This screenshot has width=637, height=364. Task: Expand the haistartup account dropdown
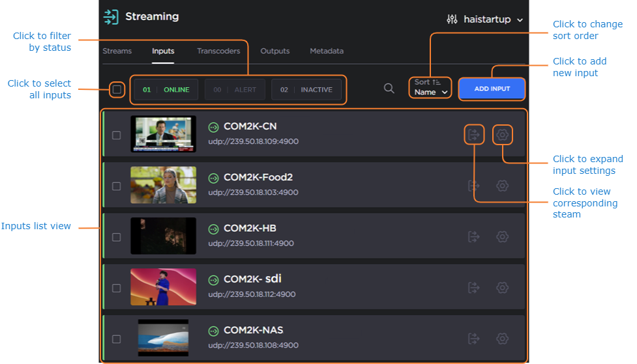[x=485, y=20]
